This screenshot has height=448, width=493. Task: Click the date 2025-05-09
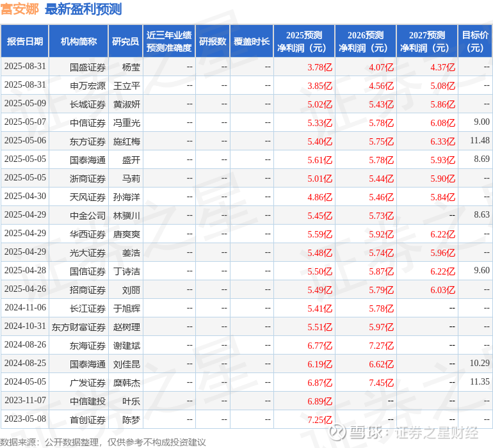(25, 103)
